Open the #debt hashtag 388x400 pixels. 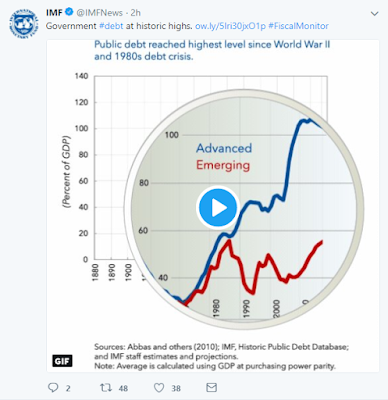tap(111, 26)
